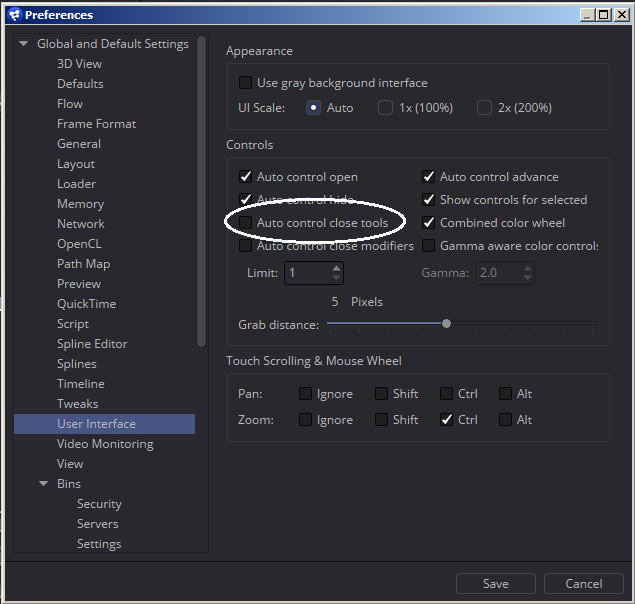Open Bins Security settings
This screenshot has height=604, width=635.
[x=99, y=504]
